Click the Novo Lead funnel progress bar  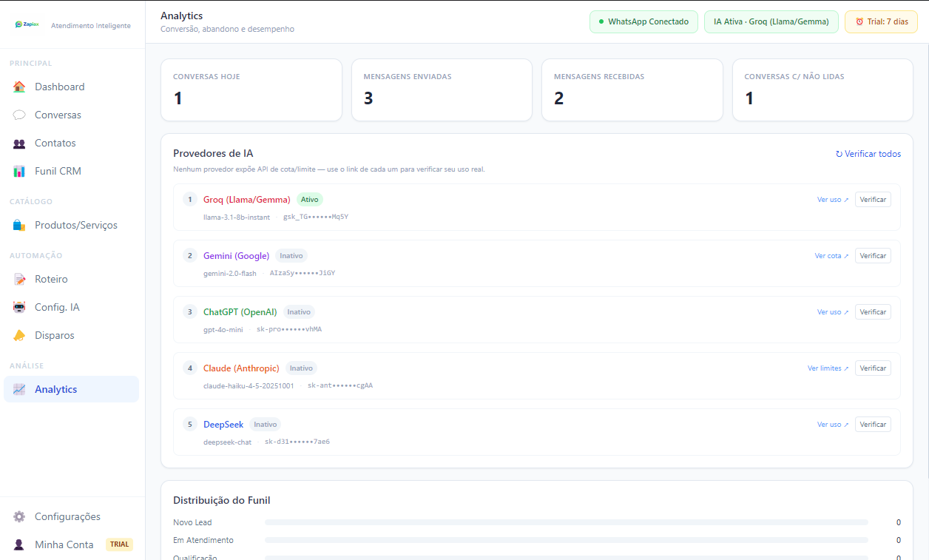click(566, 522)
